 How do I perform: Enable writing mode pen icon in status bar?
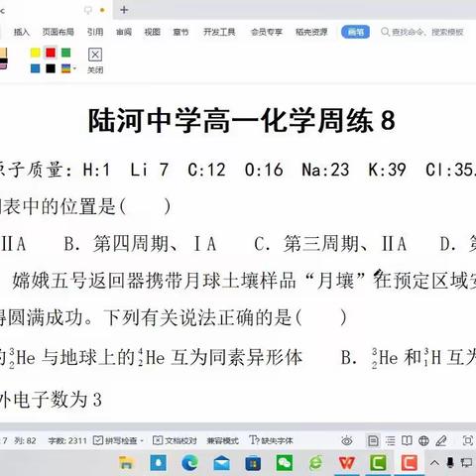click(x=441, y=440)
